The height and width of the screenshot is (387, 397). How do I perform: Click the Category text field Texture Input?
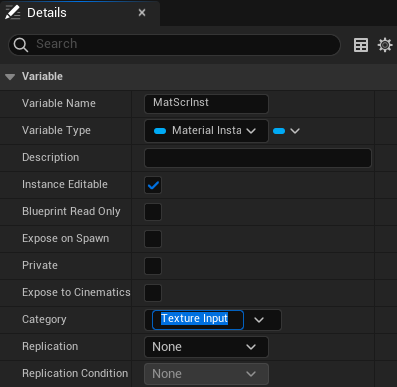pyautogui.click(x=198, y=320)
